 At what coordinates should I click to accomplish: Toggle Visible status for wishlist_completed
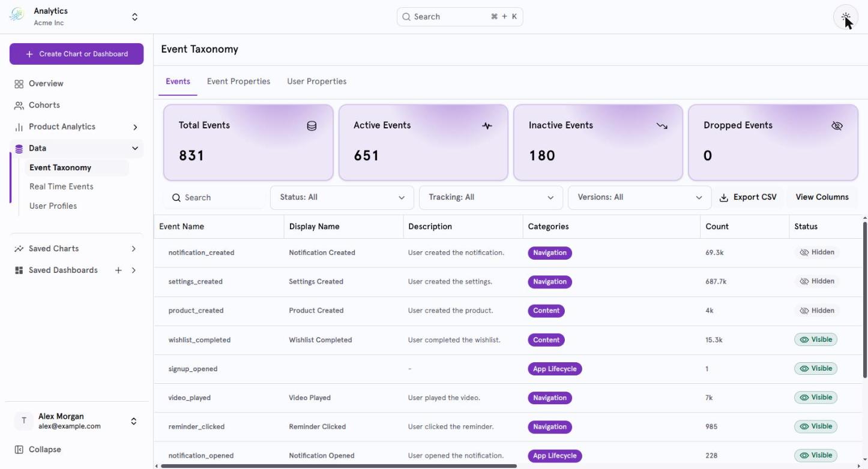click(x=816, y=339)
